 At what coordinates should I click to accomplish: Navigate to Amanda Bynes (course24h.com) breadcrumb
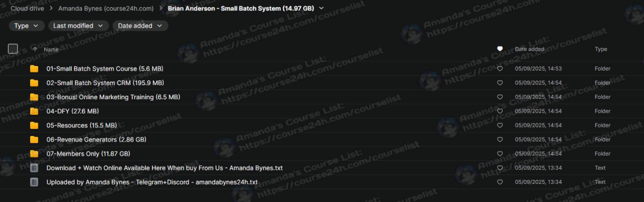tap(106, 9)
